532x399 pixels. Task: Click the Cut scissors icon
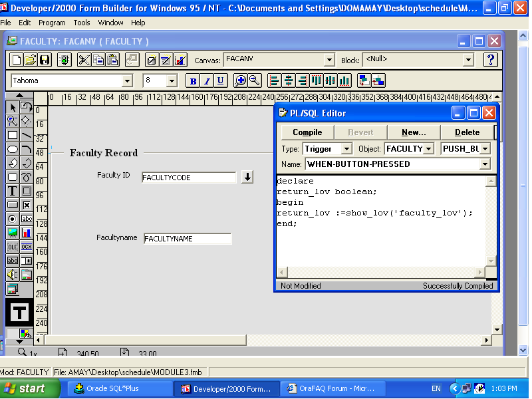click(84, 61)
